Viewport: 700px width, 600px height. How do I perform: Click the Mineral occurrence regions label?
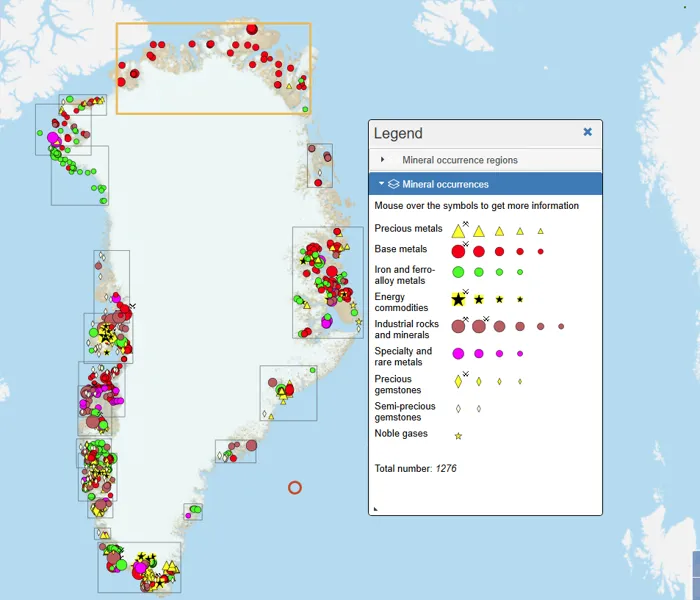point(460,160)
